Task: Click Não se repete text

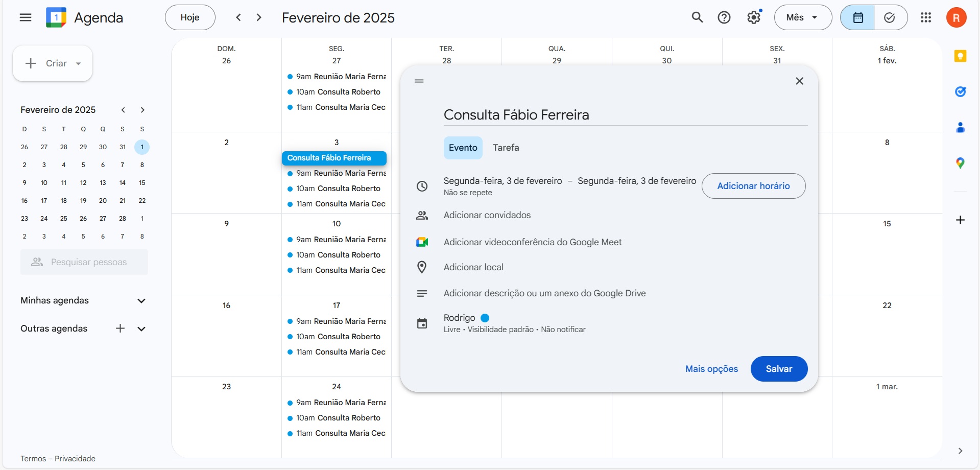Action: pyautogui.click(x=468, y=193)
